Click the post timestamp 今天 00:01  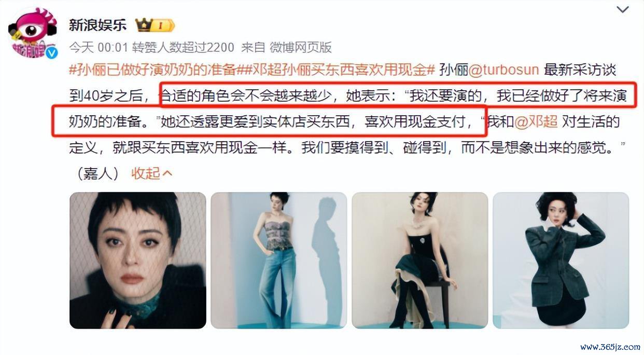(99, 47)
